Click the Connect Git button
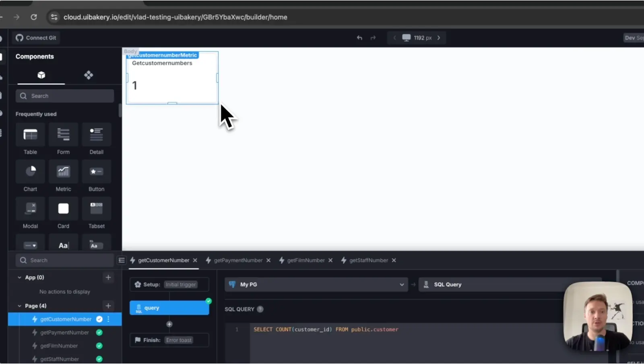Viewport: 644px width, 364px height. (36, 38)
